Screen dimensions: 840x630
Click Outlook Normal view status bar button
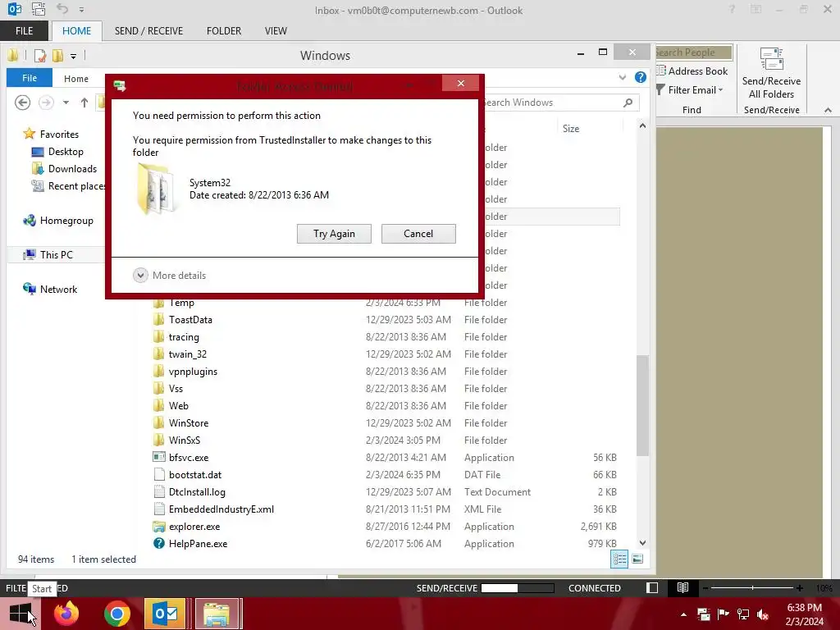pyautogui.click(x=652, y=587)
